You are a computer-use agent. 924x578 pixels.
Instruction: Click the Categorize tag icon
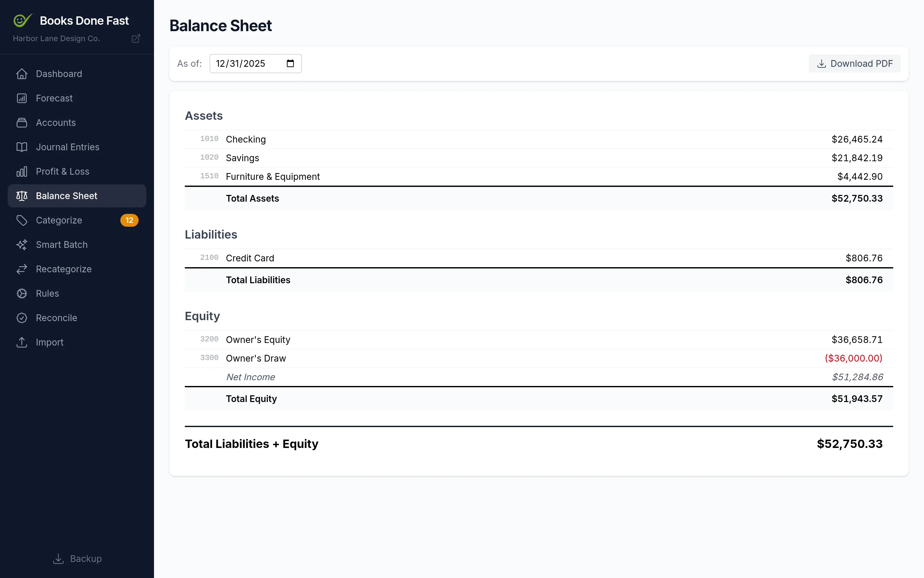click(x=22, y=221)
